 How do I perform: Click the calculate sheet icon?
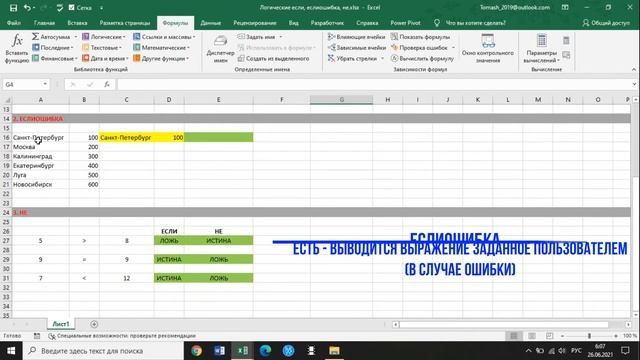click(566, 55)
